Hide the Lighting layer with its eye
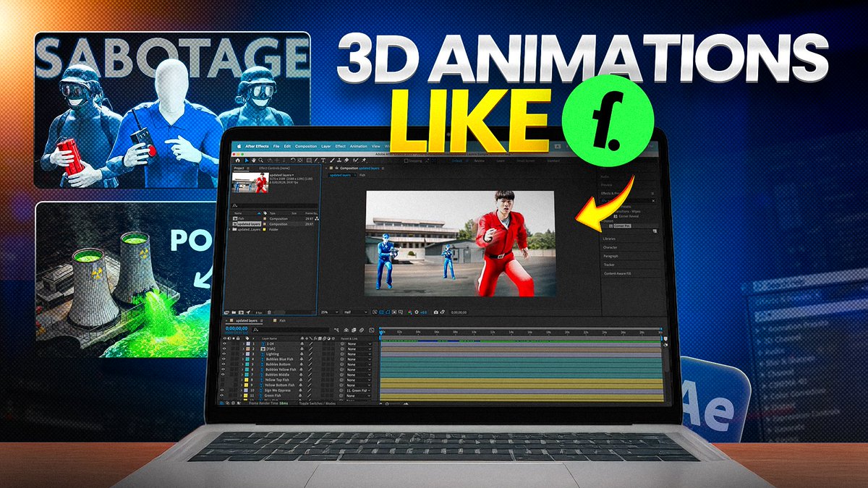 (x=224, y=354)
